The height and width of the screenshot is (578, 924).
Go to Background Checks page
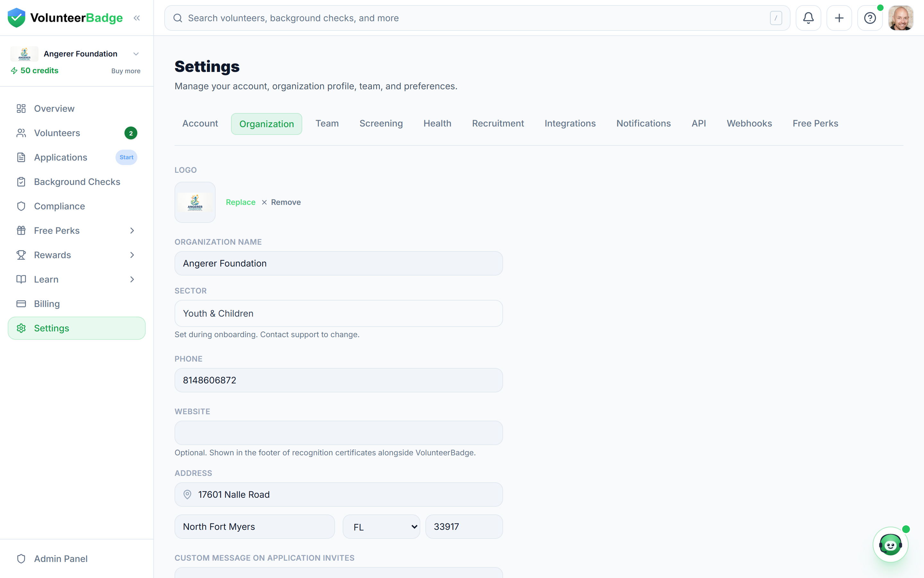click(76, 182)
